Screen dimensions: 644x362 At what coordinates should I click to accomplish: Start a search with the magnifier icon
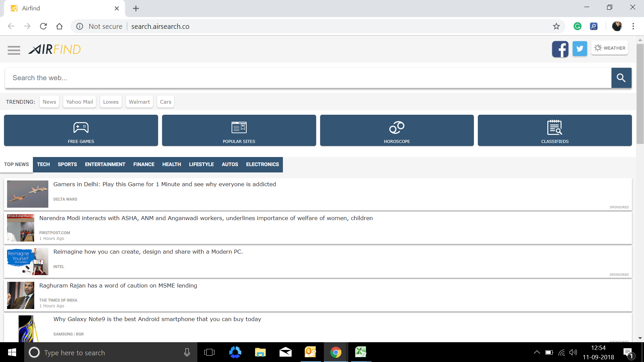(x=621, y=77)
